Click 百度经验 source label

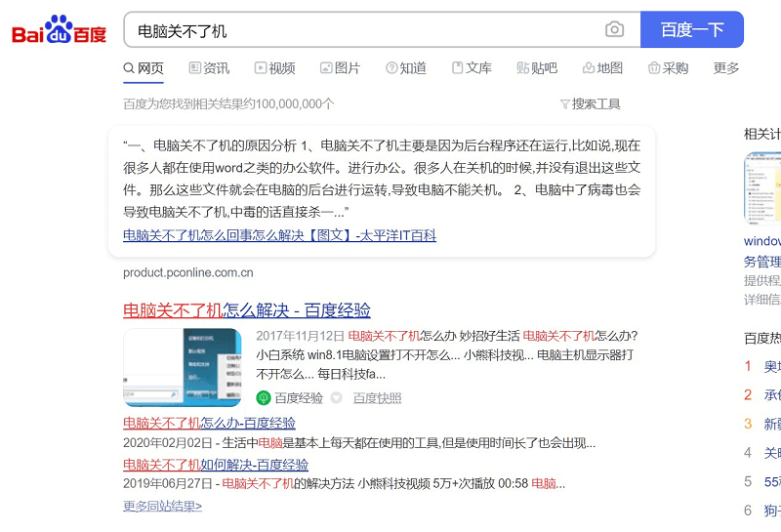pyautogui.click(x=299, y=398)
